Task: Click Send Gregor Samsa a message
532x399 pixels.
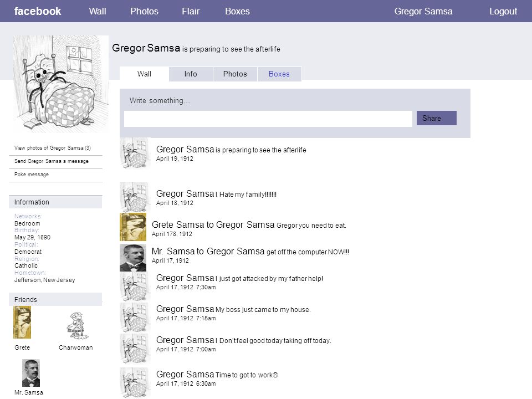Action: click(x=51, y=161)
